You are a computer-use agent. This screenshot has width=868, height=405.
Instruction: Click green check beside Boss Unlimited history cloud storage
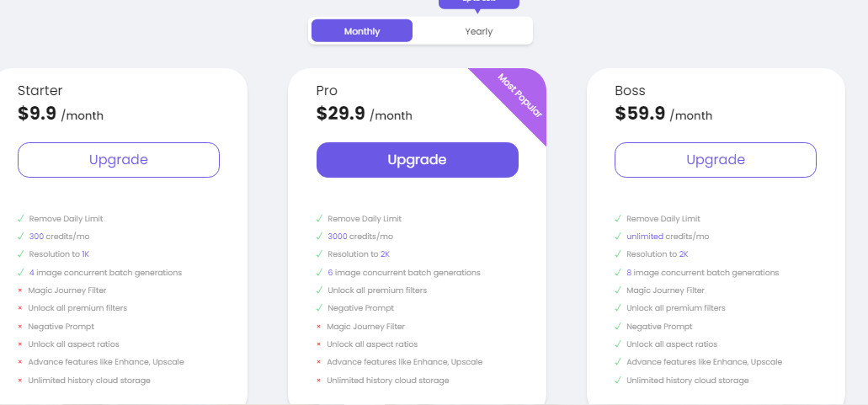coord(618,380)
